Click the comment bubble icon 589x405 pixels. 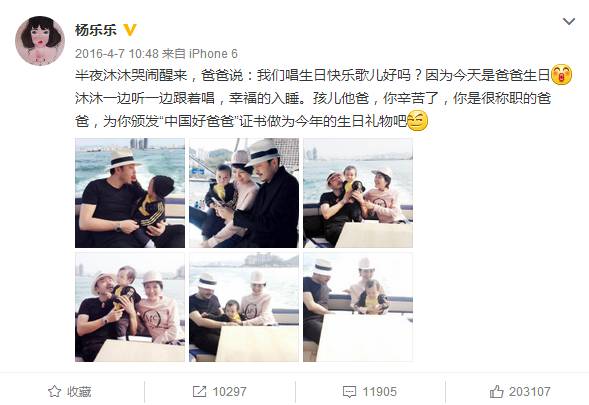click(349, 392)
